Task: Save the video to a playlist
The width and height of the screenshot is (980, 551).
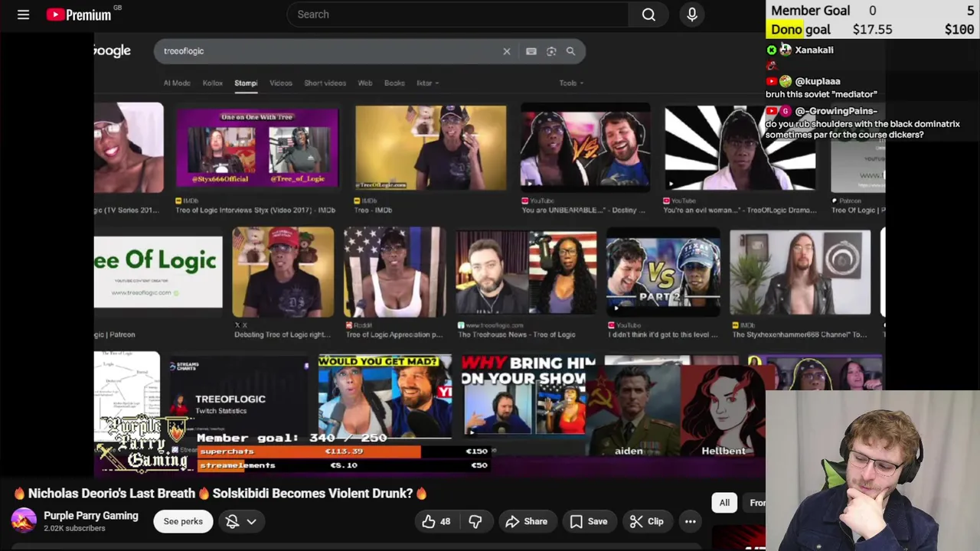Action: (589, 521)
